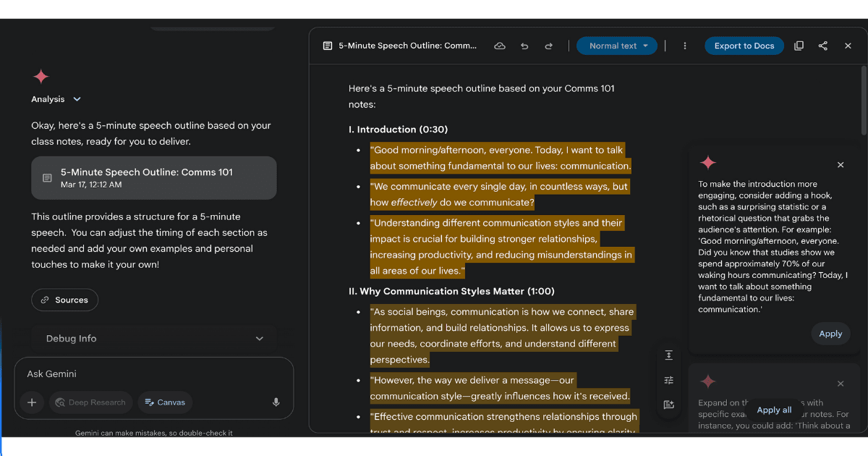868x456 pixels.
Task: Toggle Canvas mode off
Action: click(164, 402)
